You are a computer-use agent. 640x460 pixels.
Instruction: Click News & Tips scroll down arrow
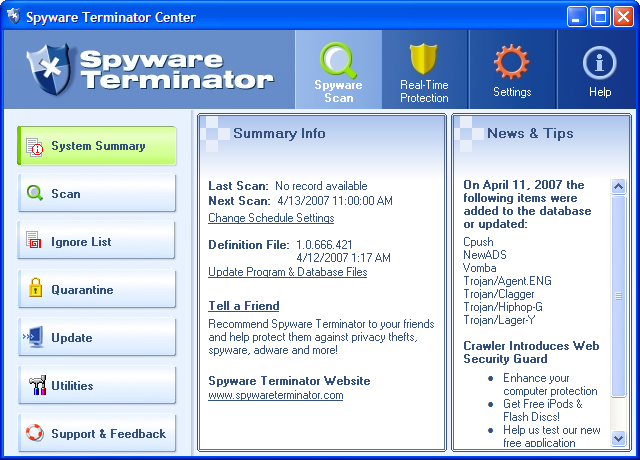[x=618, y=438]
